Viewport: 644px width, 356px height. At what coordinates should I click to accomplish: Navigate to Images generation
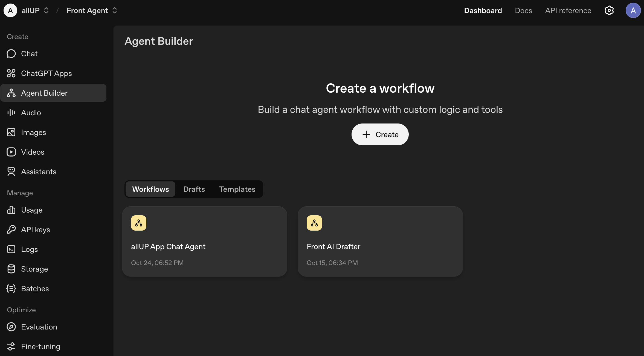tap(33, 132)
